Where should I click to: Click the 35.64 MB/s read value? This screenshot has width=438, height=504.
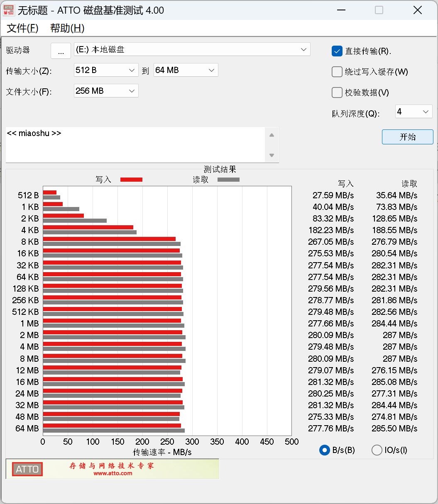397,195
